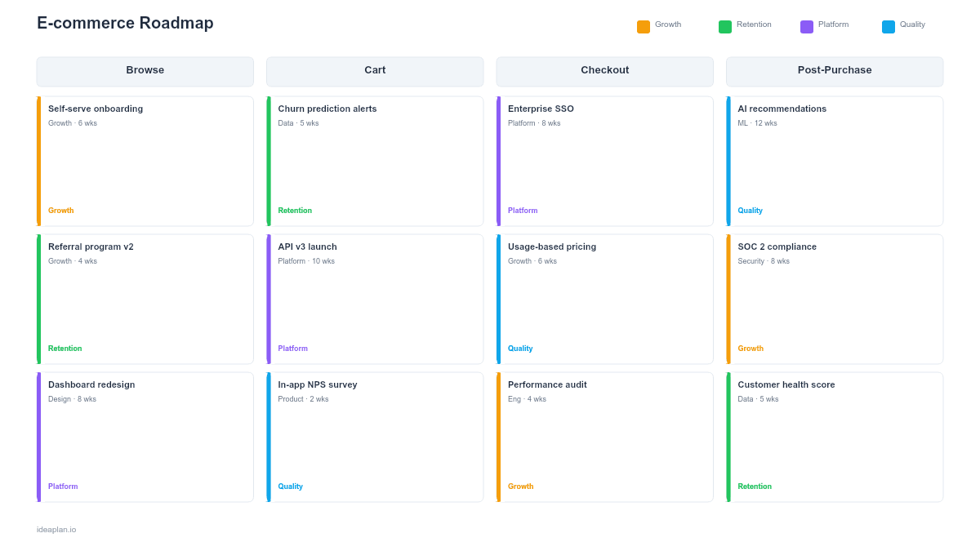The image size is (980, 551).
Task: Select the Checkout column header
Action: (x=604, y=70)
